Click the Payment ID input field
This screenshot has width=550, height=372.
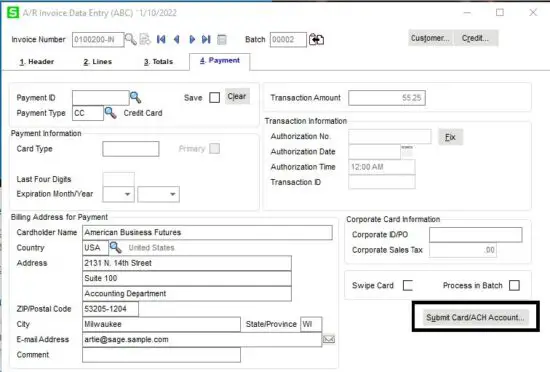coord(101,97)
